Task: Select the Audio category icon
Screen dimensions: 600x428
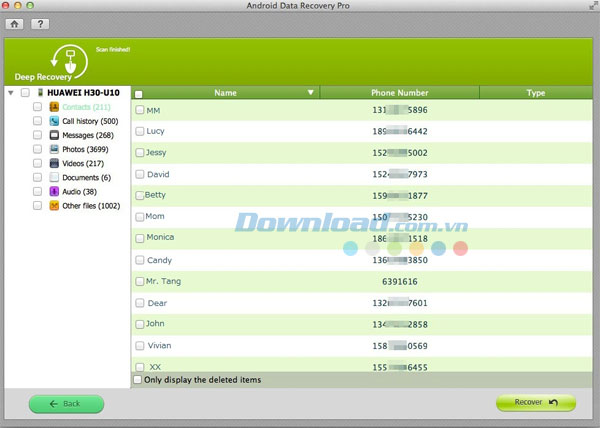Action: point(54,191)
